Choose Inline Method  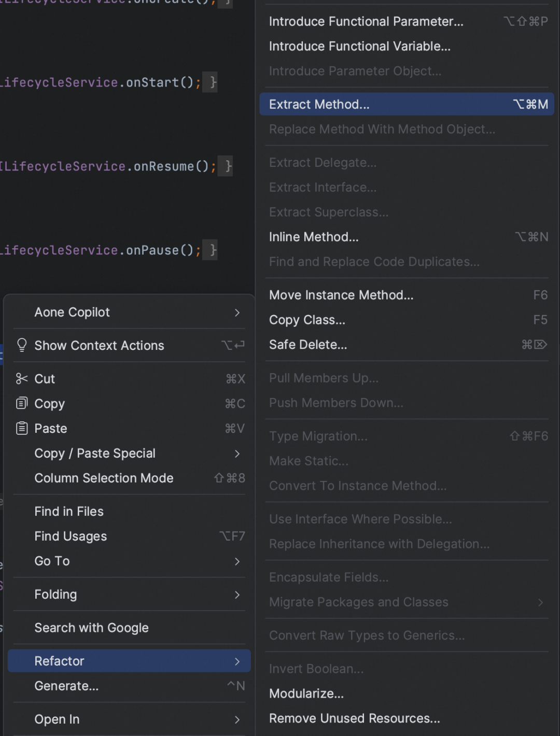pos(407,237)
